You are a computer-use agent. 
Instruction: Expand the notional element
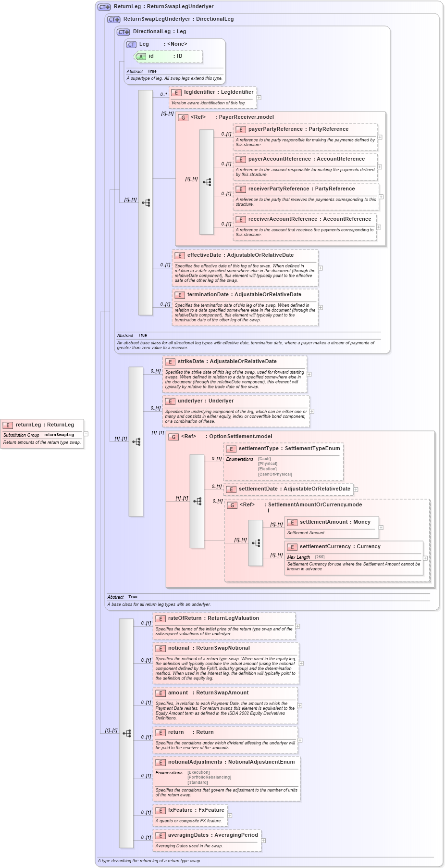[301, 663]
